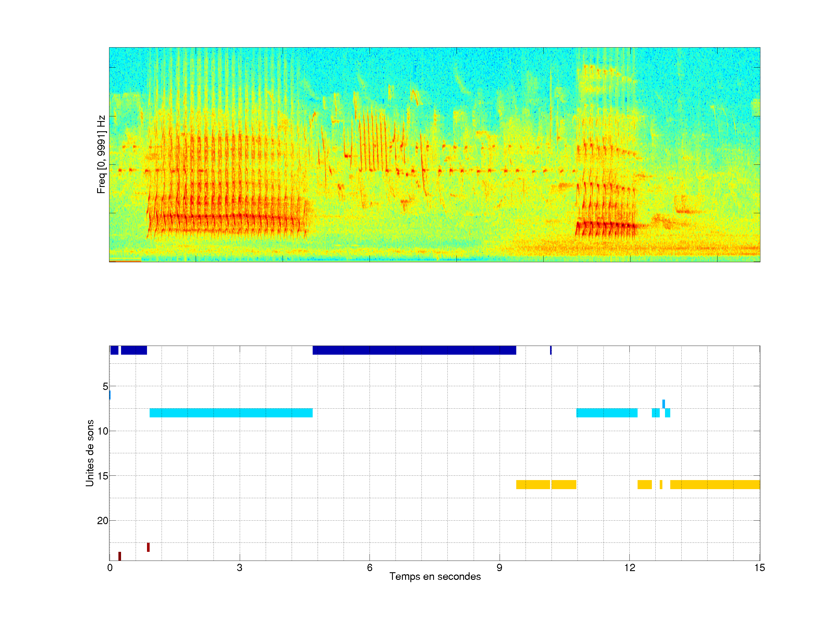The image size is (840, 630).
Task: Click the small dark blue block at time zero
Action: [114, 350]
